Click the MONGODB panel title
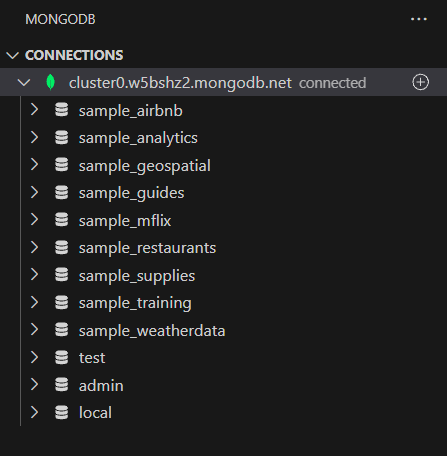This screenshot has height=456, width=447. [60, 19]
